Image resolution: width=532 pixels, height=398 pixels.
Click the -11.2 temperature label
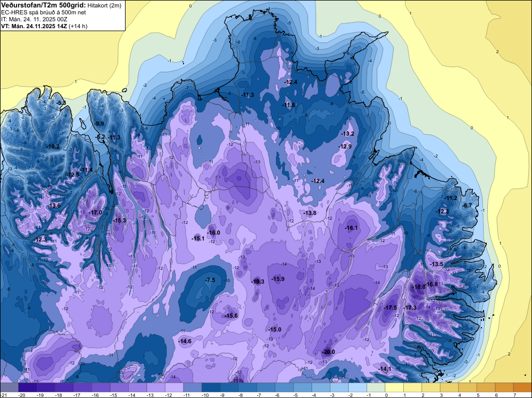click(451, 198)
